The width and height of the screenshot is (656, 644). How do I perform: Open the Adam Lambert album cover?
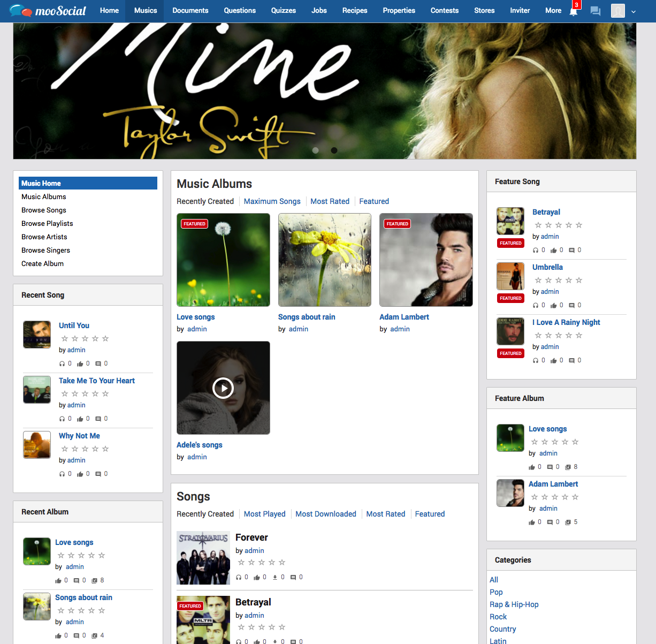426,260
